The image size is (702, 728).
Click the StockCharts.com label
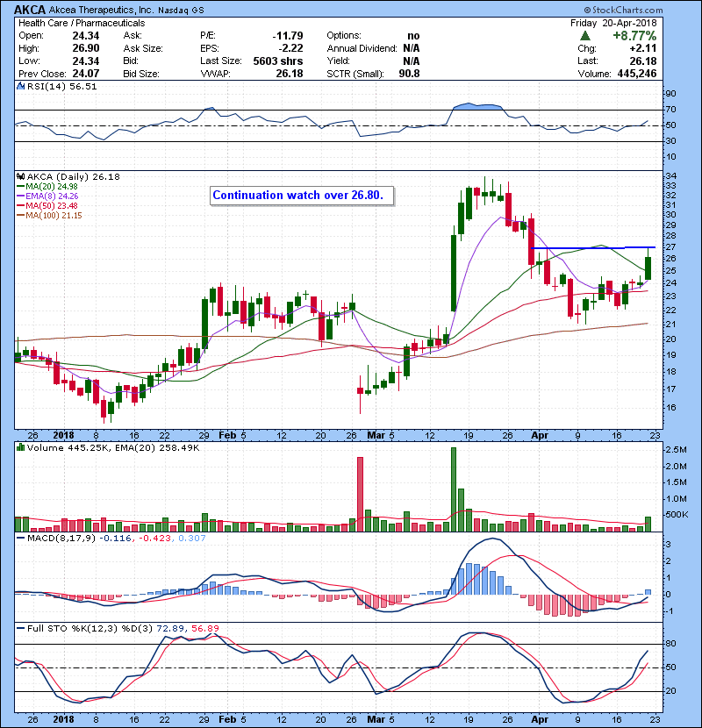pos(623,10)
